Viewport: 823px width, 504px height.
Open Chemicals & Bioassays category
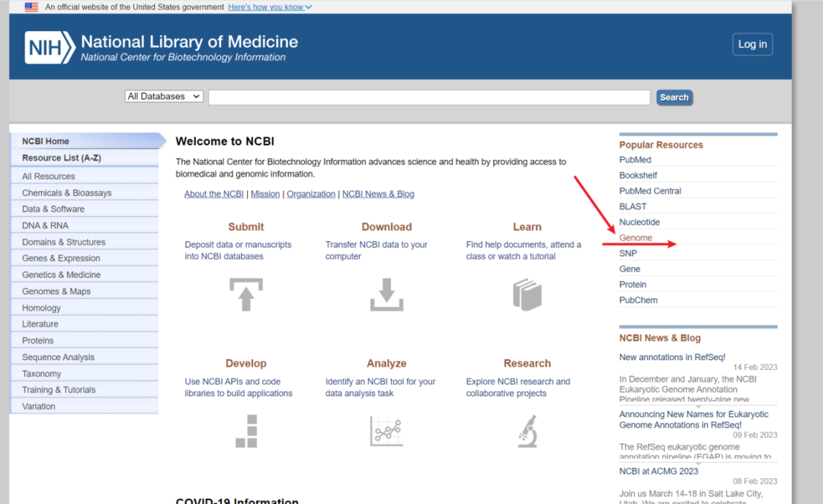(85, 193)
